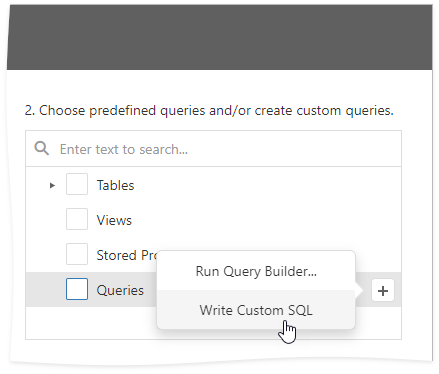
Task: Check the Views checkbox
Action: tap(77, 219)
